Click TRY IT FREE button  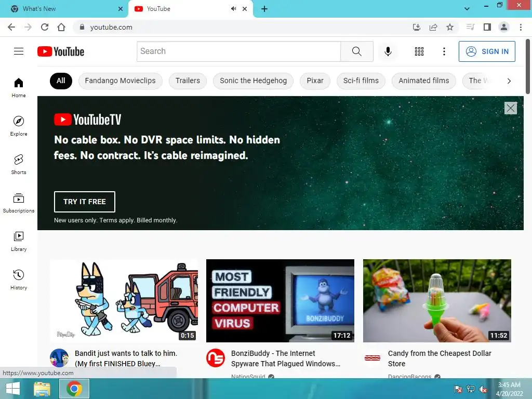point(85,202)
